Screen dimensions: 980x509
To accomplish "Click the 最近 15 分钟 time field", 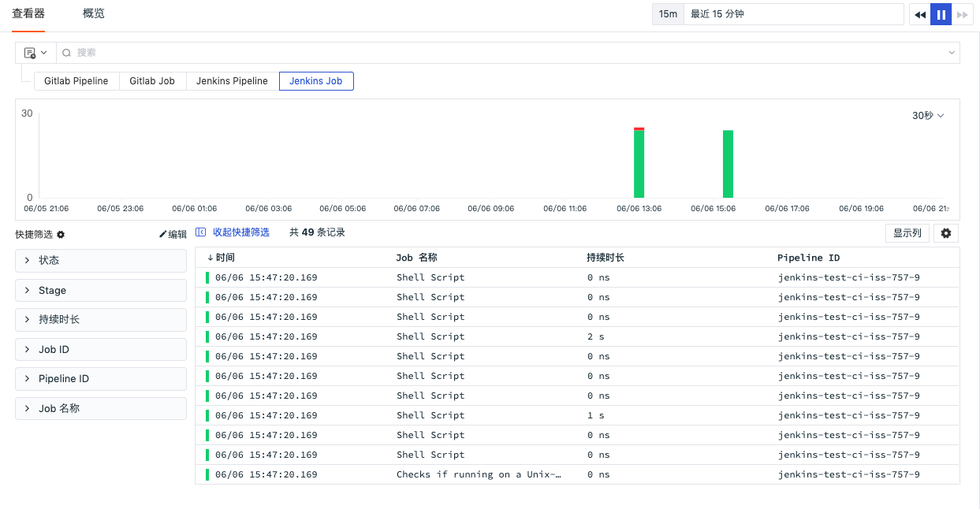I will point(794,14).
